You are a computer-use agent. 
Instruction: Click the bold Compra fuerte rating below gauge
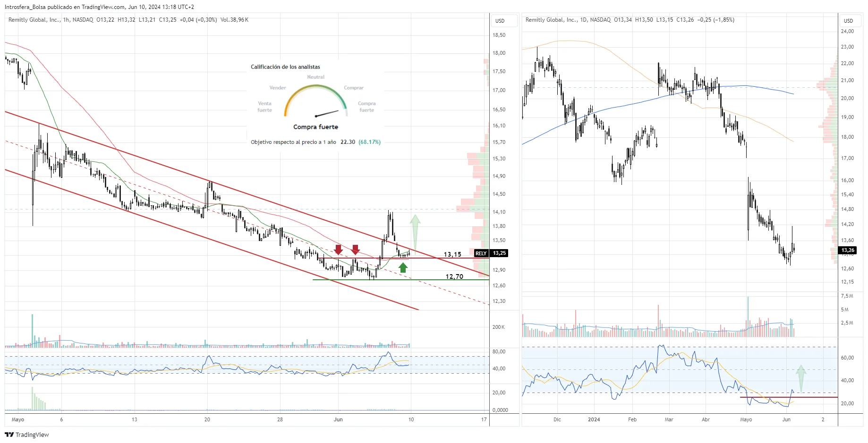[315, 127]
